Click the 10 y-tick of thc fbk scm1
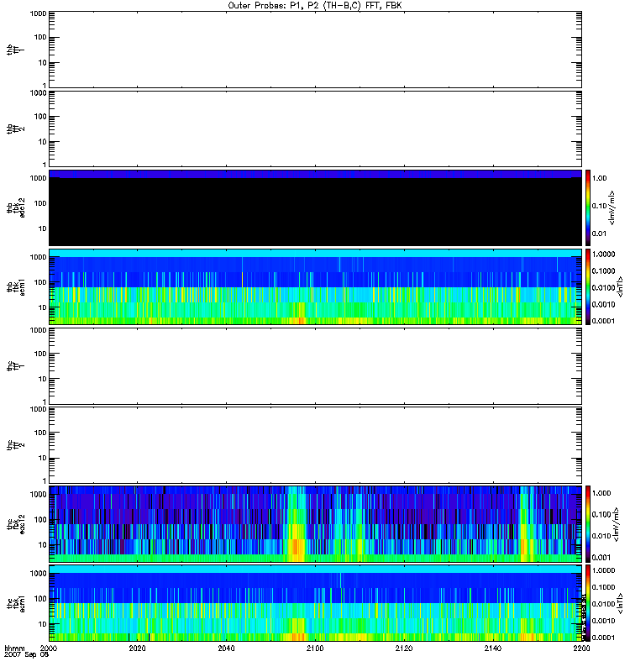Image resolution: width=630 pixels, height=672 pixels. [42, 624]
